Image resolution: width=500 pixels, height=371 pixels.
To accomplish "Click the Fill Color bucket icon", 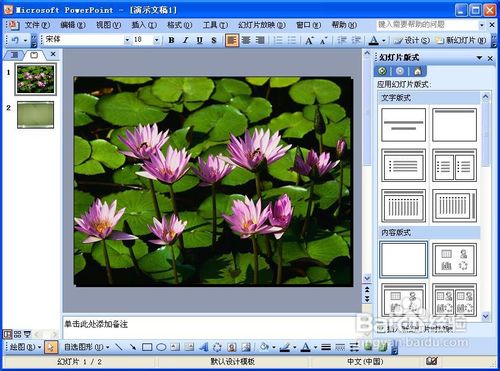I will (x=264, y=347).
